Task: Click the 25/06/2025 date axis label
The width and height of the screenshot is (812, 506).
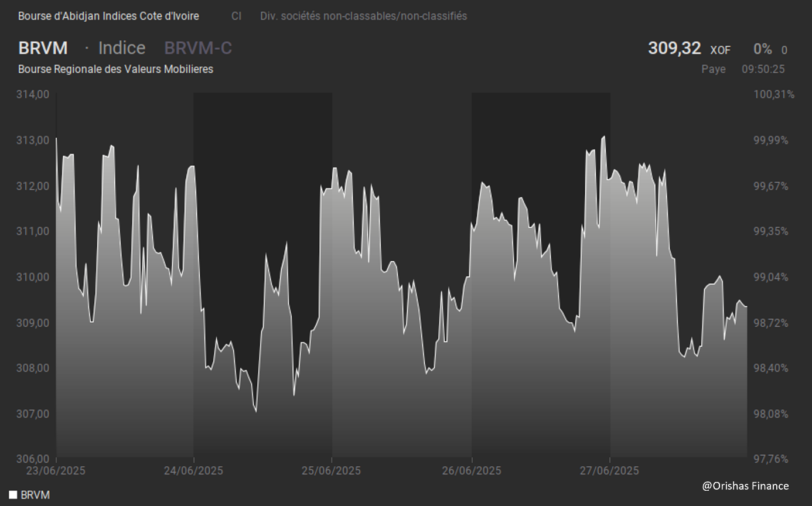Action: tap(331, 471)
